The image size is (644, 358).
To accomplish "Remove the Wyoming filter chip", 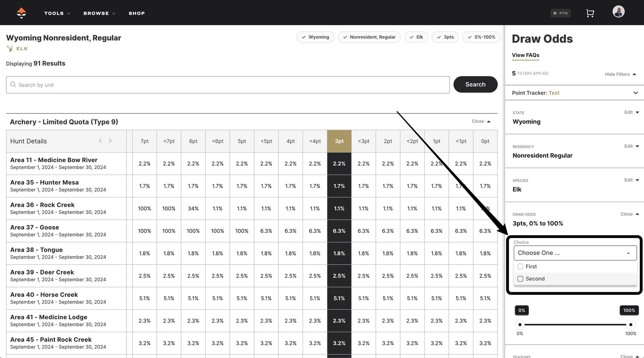I will [315, 37].
